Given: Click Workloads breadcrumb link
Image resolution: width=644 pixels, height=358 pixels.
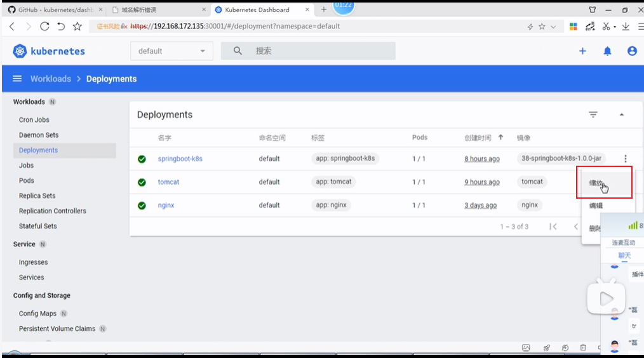Looking at the screenshot, I should click(51, 79).
